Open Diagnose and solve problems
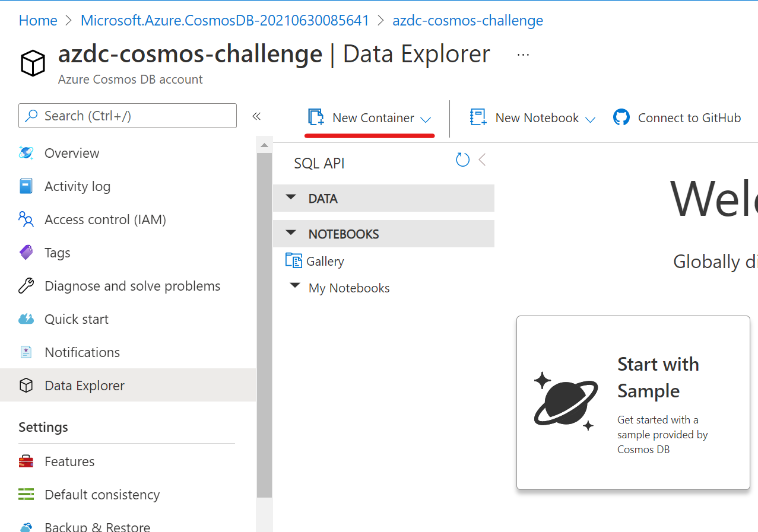 [131, 285]
